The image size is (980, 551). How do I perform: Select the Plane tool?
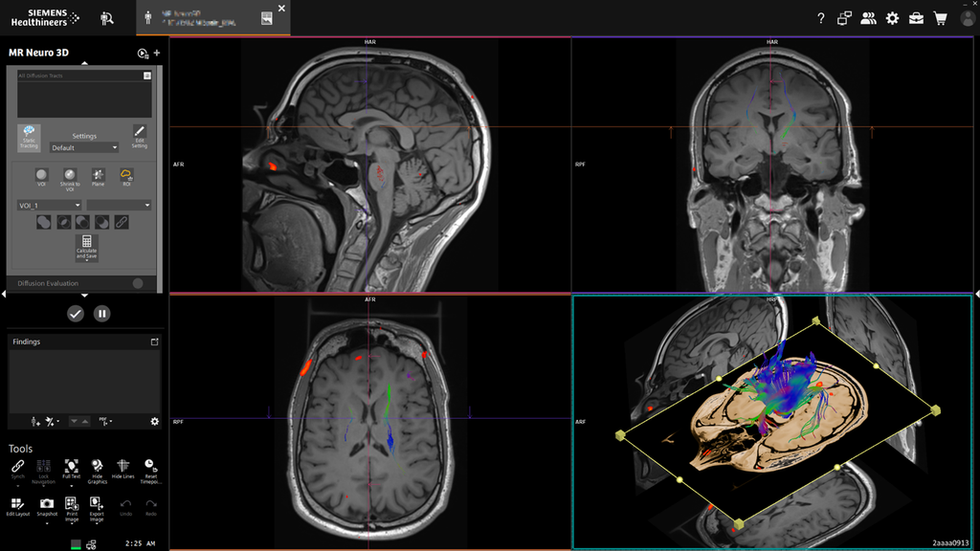coord(98,175)
